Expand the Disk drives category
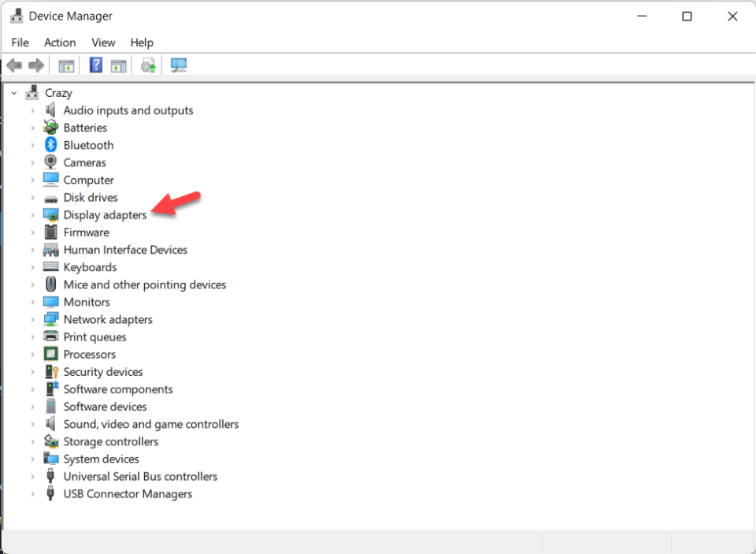 (x=32, y=197)
